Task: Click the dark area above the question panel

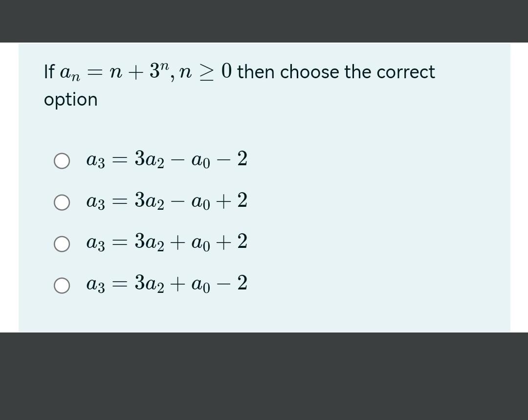Action: [x=264, y=22]
